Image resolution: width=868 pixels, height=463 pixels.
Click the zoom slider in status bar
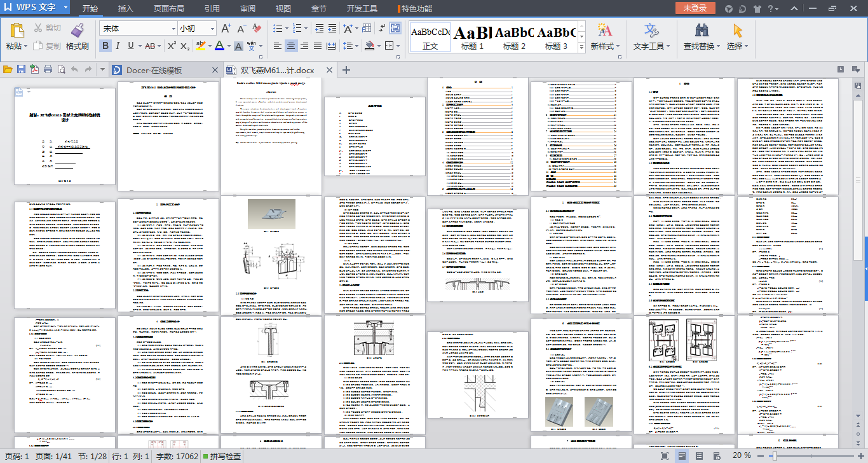774,456
